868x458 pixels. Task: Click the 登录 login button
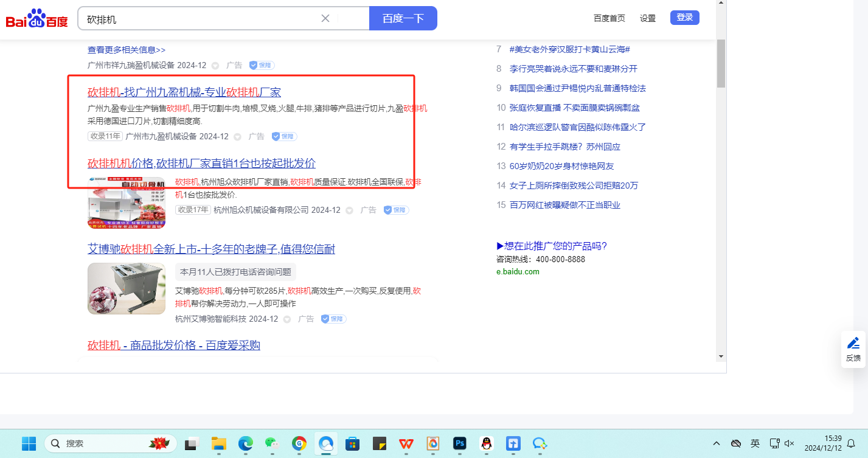point(684,18)
